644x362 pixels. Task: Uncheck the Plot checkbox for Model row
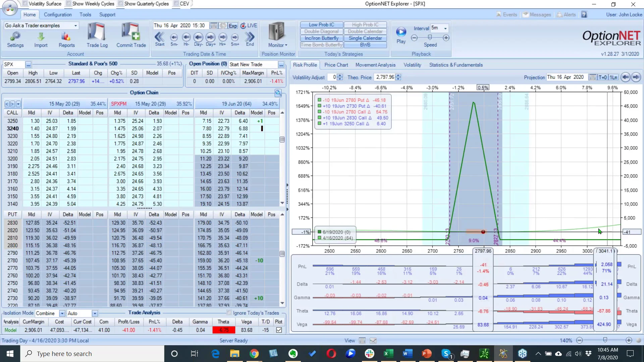[x=279, y=330]
